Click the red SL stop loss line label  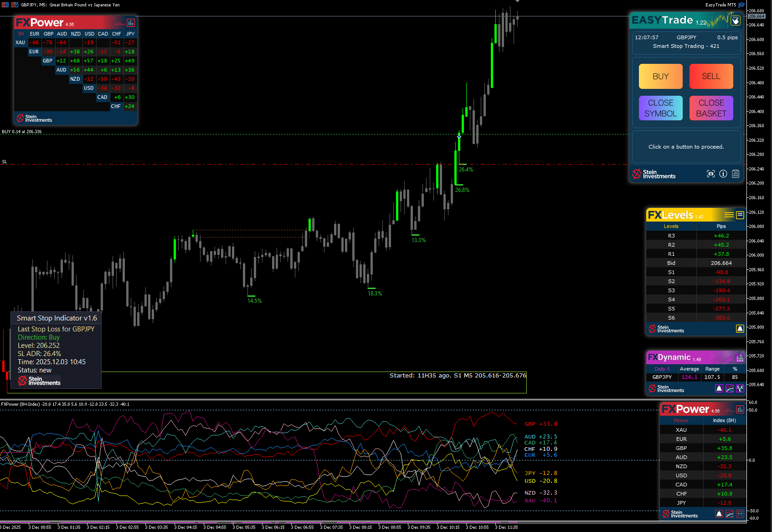(x=5, y=162)
